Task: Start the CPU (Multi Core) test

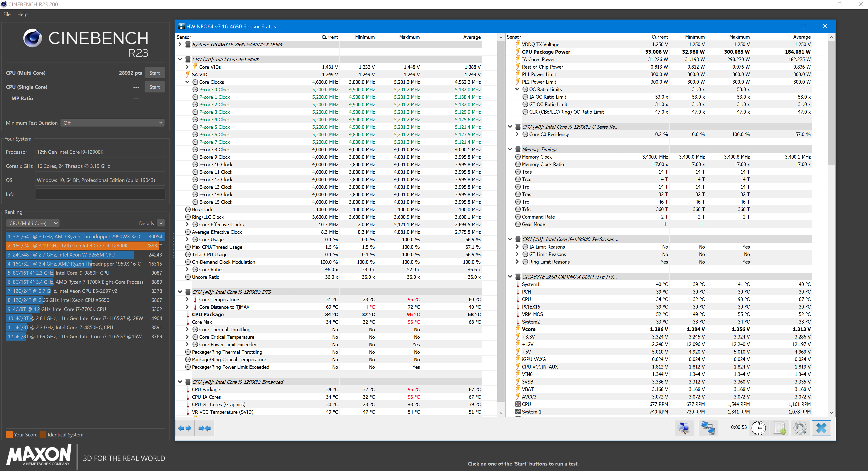Action: tap(154, 73)
